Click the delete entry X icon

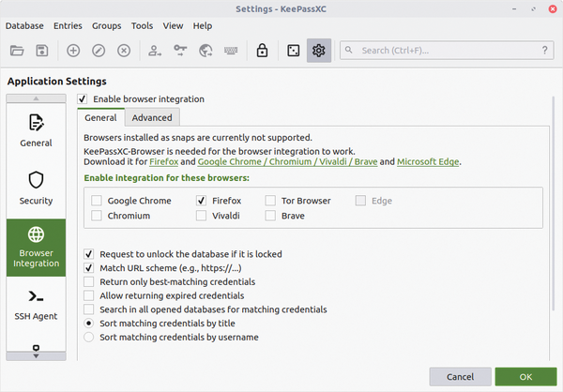point(124,51)
